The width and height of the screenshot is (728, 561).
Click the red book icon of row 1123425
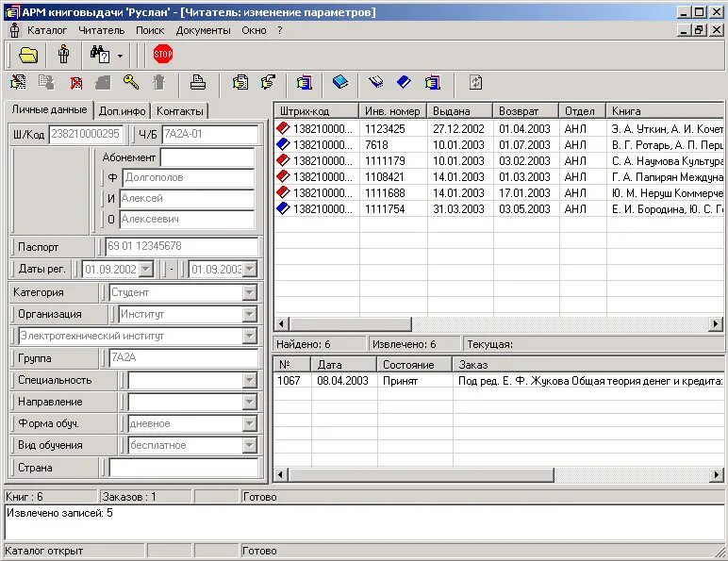tap(283, 128)
